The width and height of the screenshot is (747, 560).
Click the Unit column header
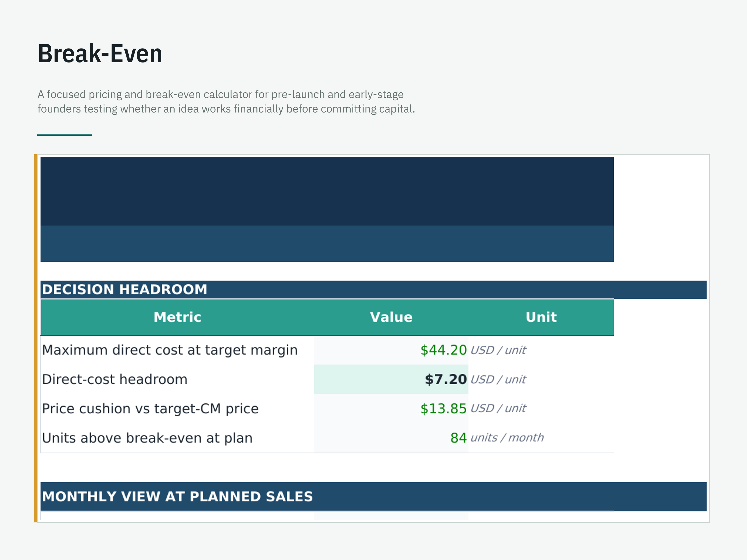541,317
